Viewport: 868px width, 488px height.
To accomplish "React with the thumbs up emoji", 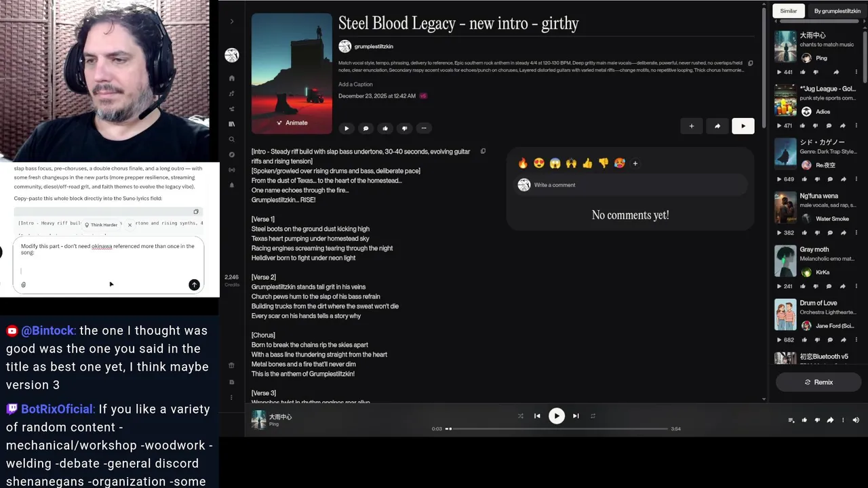I will pos(587,163).
